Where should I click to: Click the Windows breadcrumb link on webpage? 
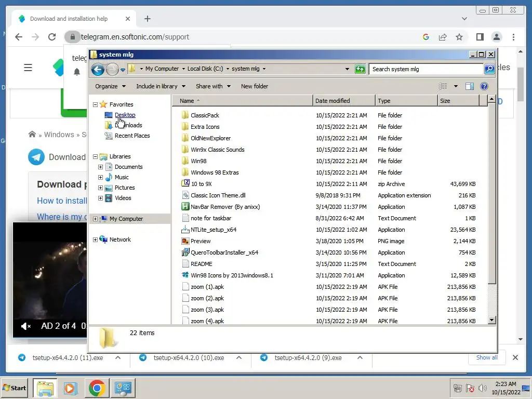(59, 135)
